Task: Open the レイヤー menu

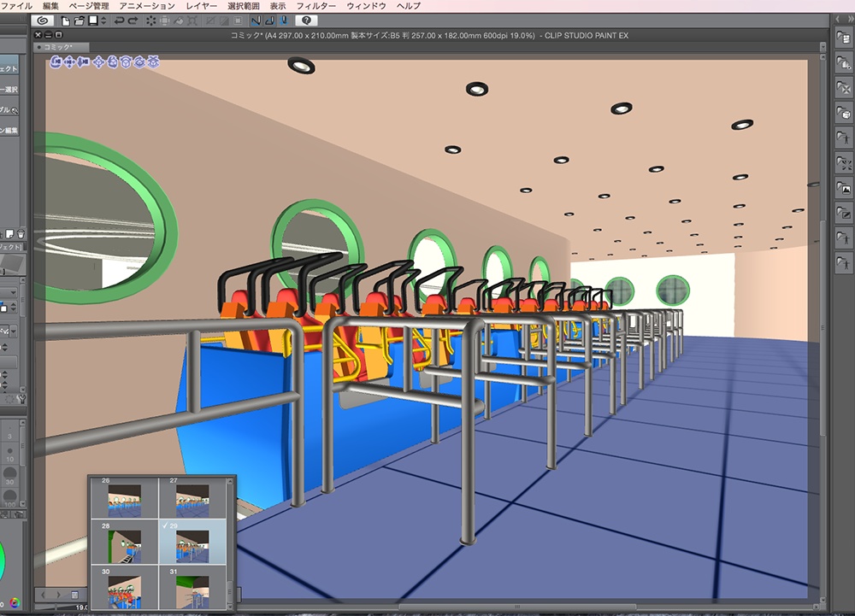Action: (x=201, y=6)
